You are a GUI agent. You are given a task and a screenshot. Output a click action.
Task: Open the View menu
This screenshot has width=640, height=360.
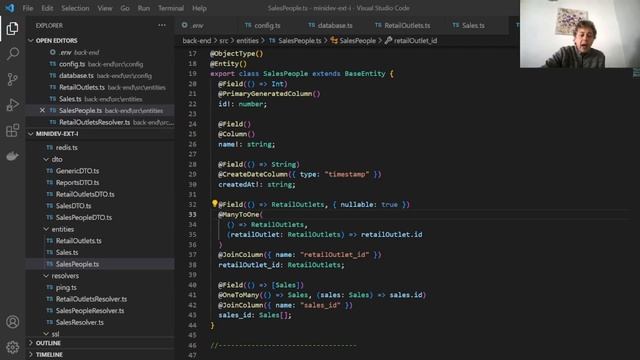click(x=104, y=8)
